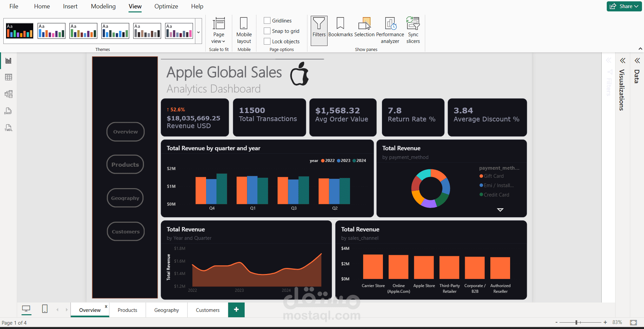
Task: Open the Report view in left sidebar
Action: (8, 61)
